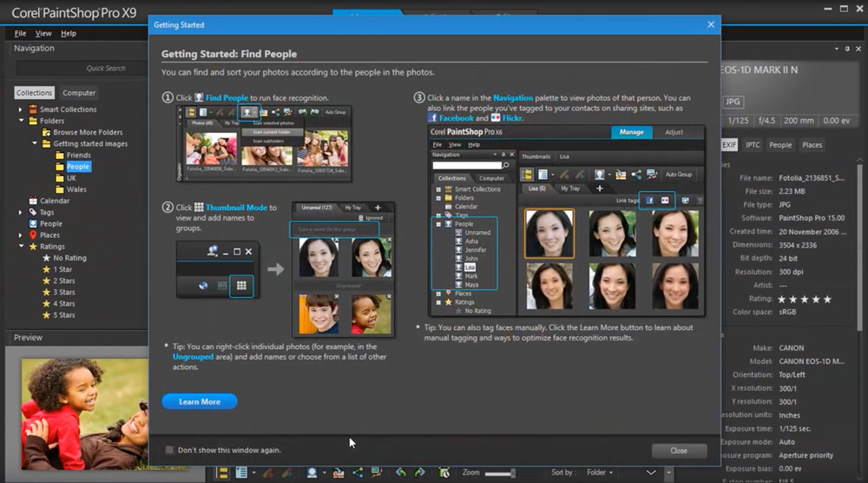The height and width of the screenshot is (483, 868).
Task: Click the Tags label icon in Navigation tree
Action: click(x=33, y=212)
